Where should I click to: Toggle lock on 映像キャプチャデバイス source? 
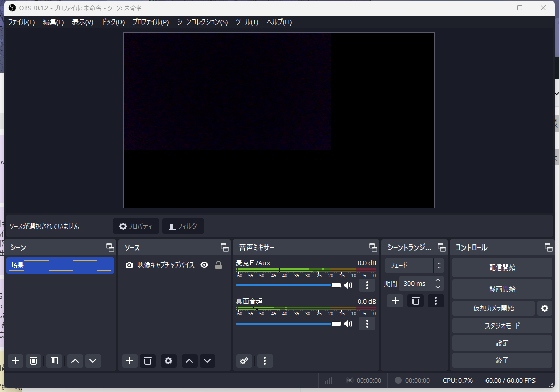click(218, 265)
